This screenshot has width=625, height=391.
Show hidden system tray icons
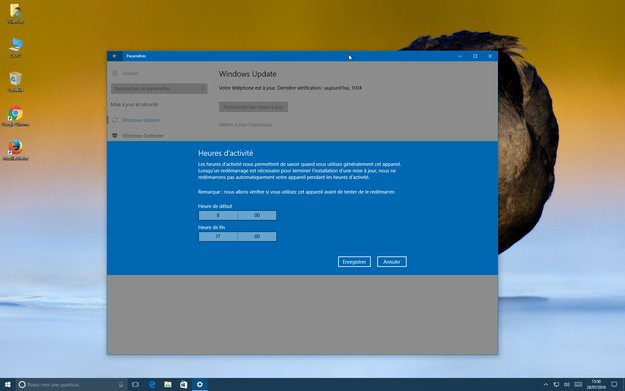tap(546, 385)
